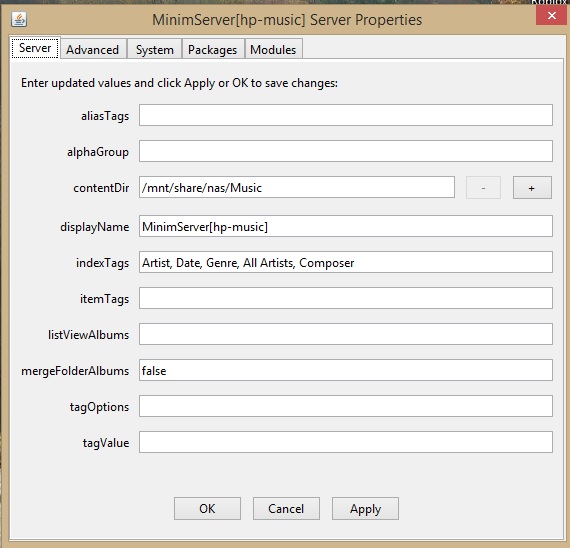
Task: Apply the updated values
Action: coord(365,508)
